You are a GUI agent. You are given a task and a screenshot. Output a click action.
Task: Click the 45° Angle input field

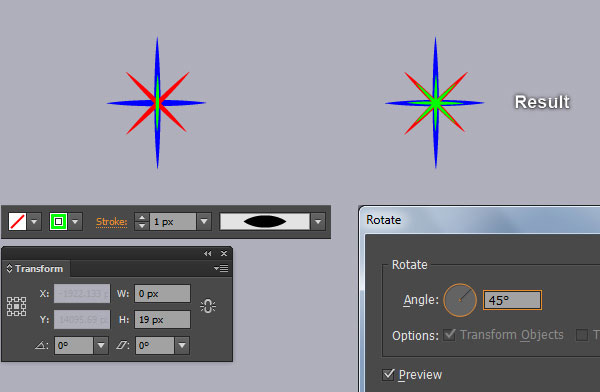point(512,300)
